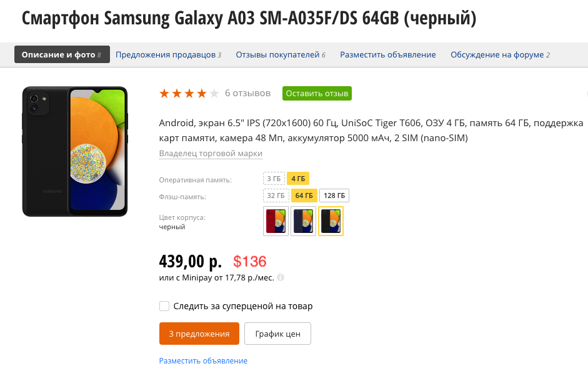
Task: Click the Minipay info icon
Action: 281,277
